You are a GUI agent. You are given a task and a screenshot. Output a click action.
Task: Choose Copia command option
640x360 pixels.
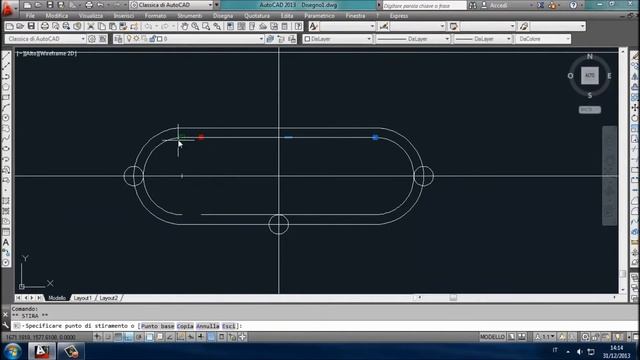click(185, 326)
